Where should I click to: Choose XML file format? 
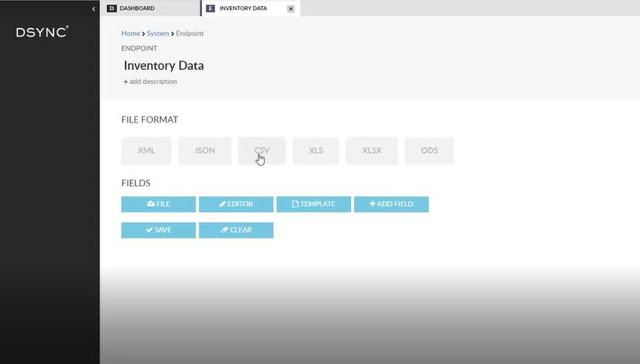pos(146,151)
